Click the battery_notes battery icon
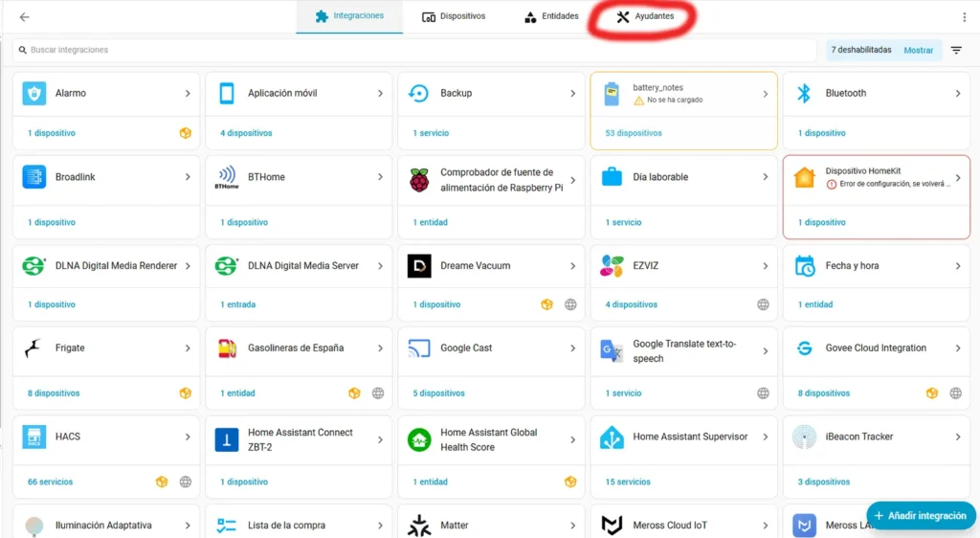This screenshot has width=980, height=538. click(x=612, y=94)
